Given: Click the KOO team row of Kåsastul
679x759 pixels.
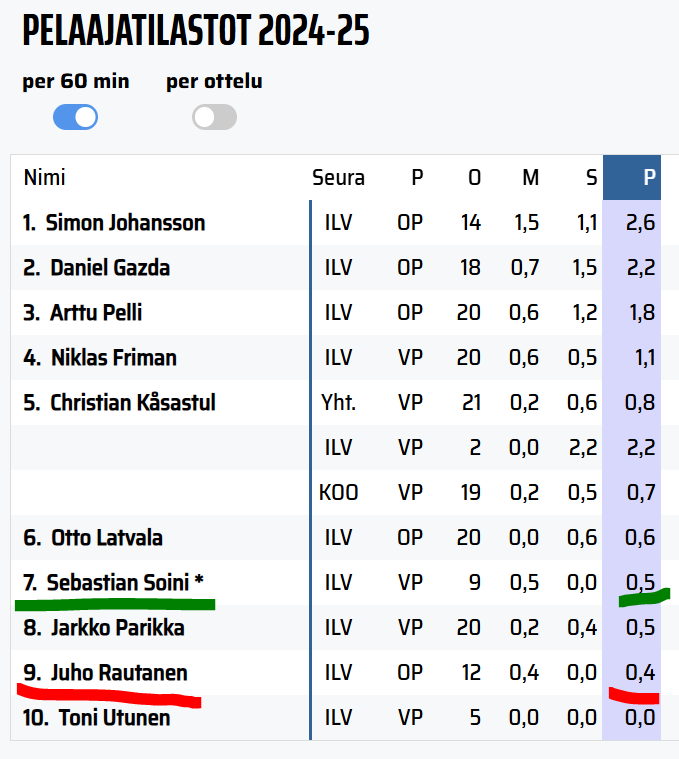Looking at the screenshot, I should [x=340, y=493].
